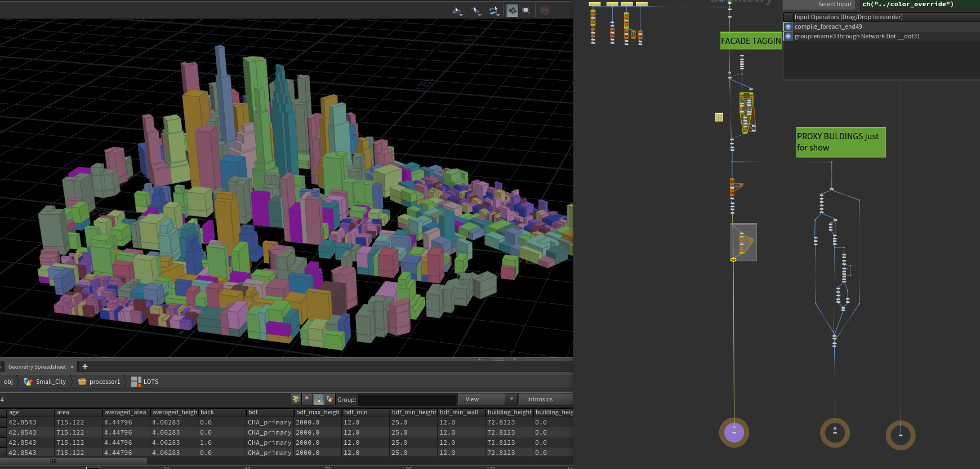Click the zoom-to-region magnifier icon
980x469 pixels.
(x=526, y=10)
